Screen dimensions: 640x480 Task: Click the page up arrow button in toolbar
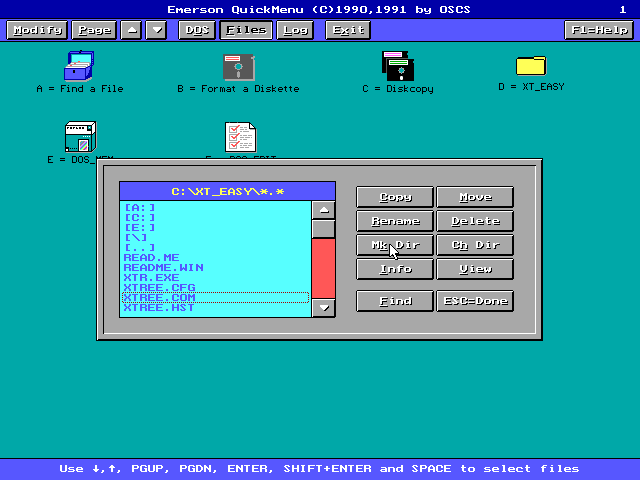[x=131, y=30]
